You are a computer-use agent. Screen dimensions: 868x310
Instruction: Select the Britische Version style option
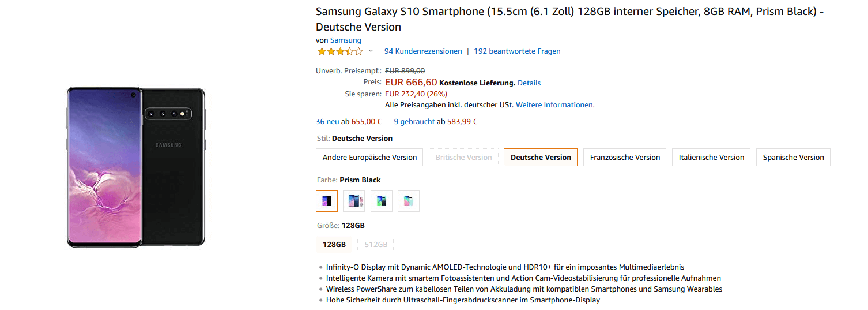coord(463,158)
